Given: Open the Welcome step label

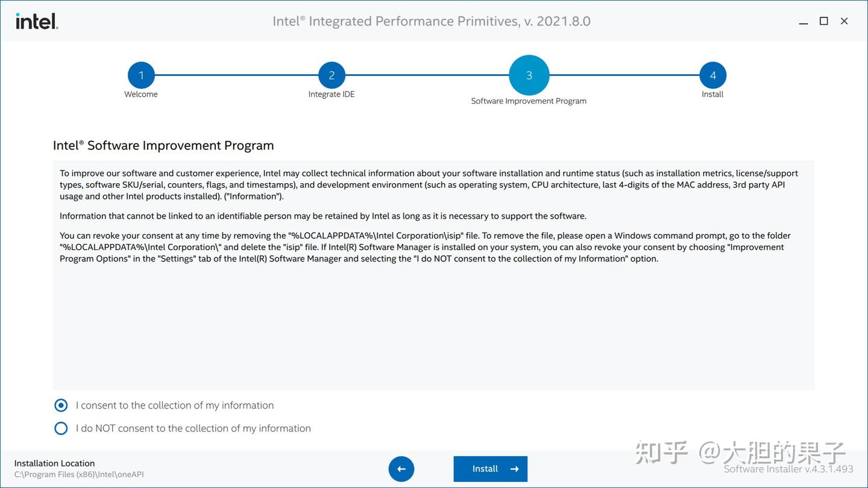Looking at the screenshot, I should click(x=141, y=94).
